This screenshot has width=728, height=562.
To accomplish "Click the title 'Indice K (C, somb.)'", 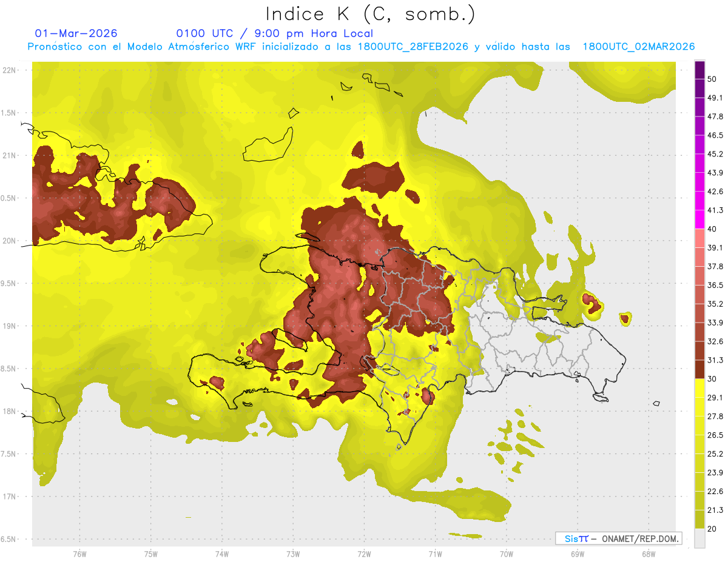I will [x=371, y=14].
